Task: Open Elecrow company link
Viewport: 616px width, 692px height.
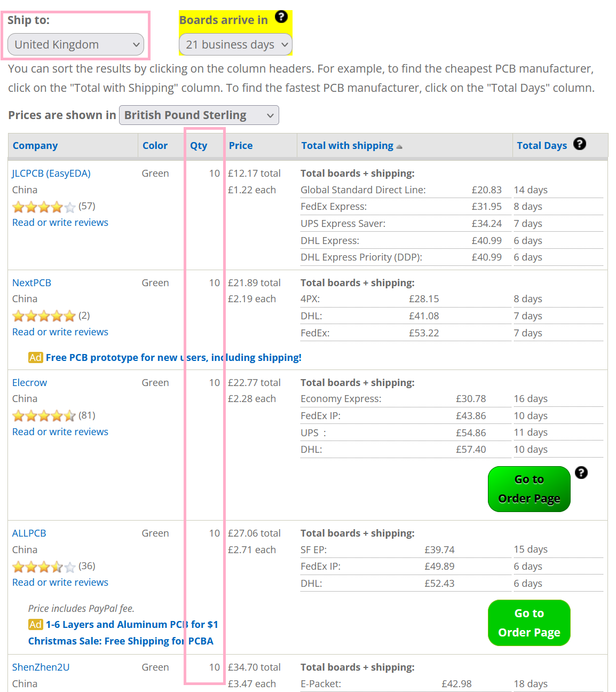Action: click(29, 383)
